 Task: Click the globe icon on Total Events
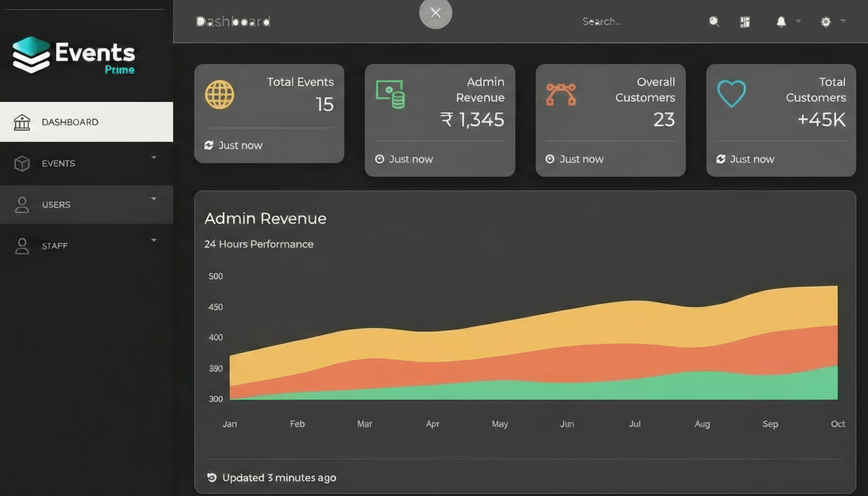click(x=220, y=94)
